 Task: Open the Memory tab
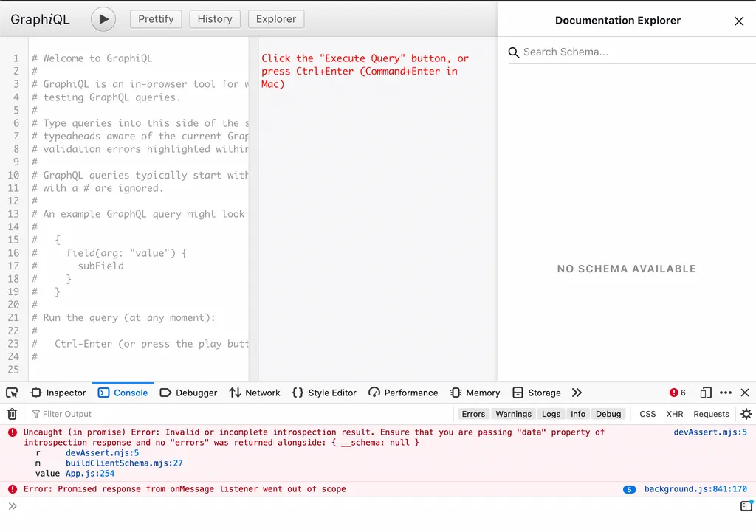tap(475, 393)
